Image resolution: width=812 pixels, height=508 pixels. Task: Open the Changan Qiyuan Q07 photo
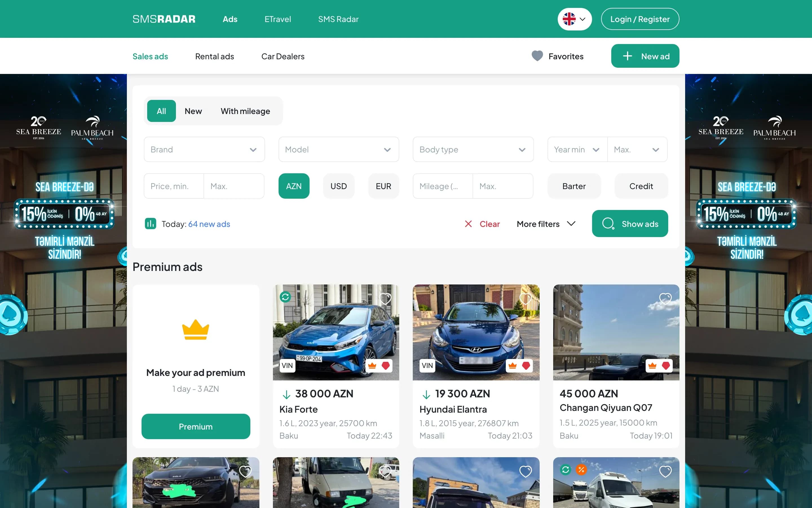(x=616, y=332)
